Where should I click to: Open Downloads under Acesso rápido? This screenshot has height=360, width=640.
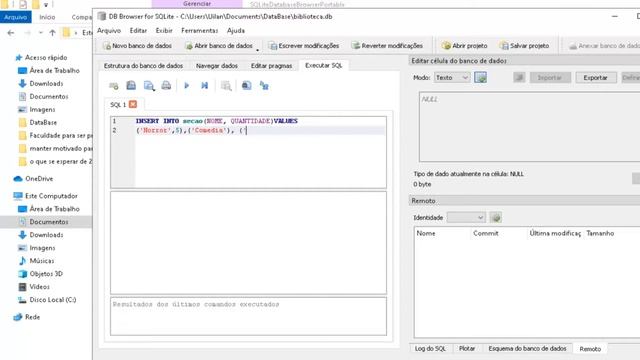pyautogui.click(x=46, y=84)
